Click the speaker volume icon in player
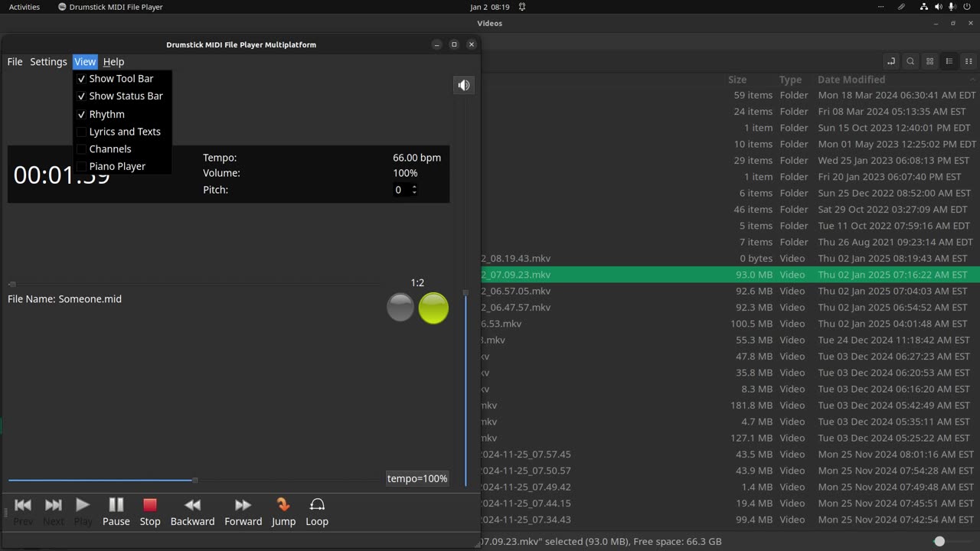 (x=463, y=85)
